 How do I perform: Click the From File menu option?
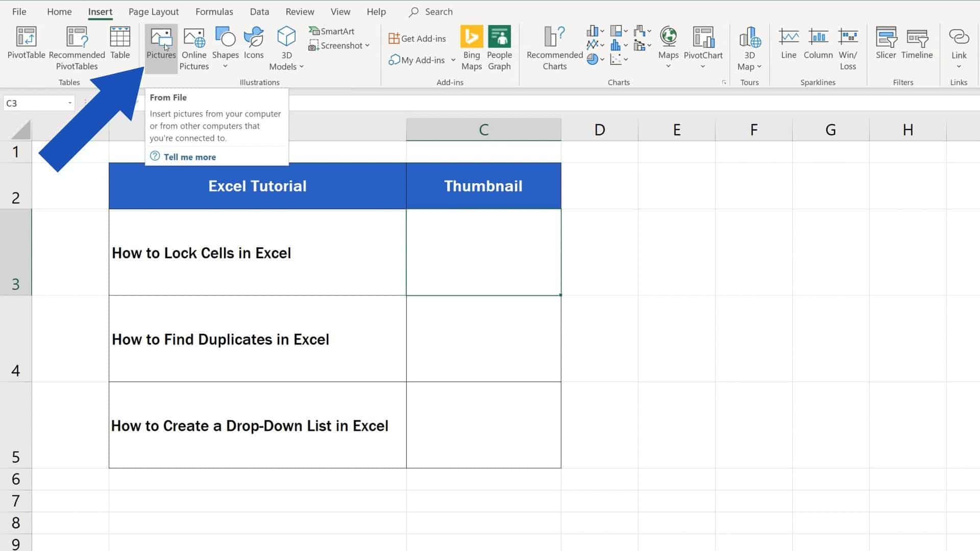[x=168, y=97]
